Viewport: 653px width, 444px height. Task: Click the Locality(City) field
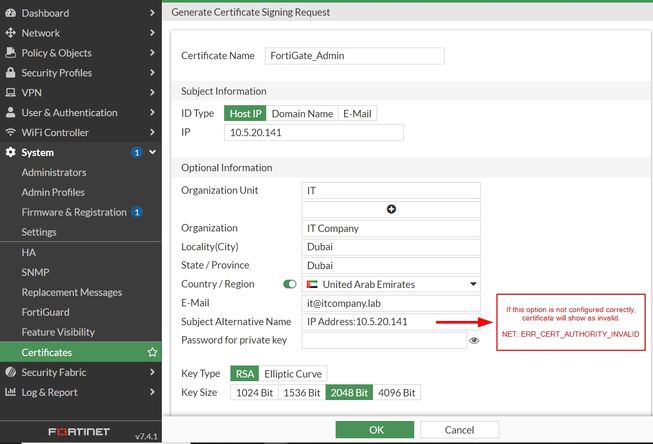pyautogui.click(x=391, y=247)
